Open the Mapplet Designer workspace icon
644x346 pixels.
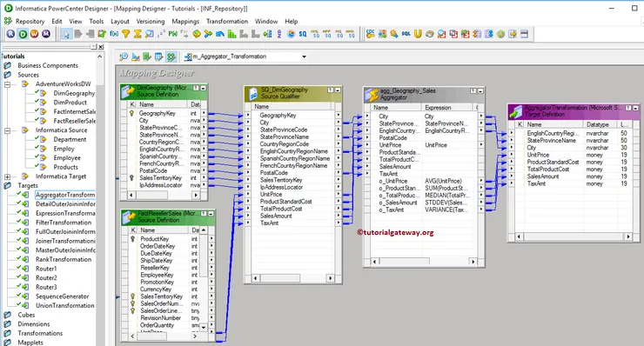click(158, 57)
